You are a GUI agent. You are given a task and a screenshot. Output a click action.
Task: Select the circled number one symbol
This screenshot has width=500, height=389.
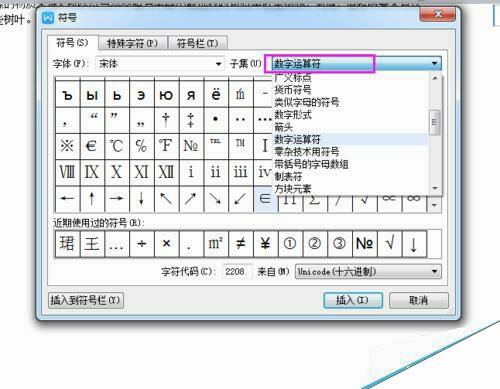(x=290, y=244)
